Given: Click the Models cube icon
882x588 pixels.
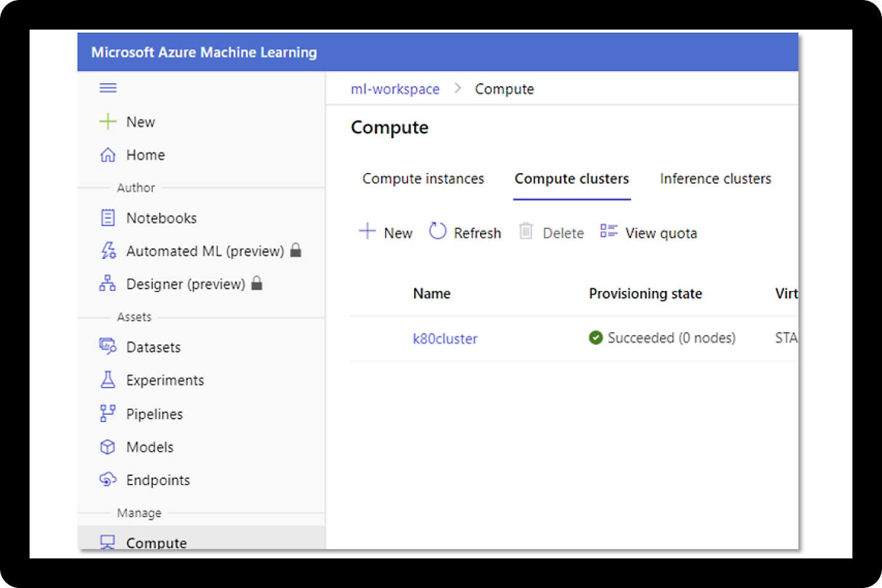Looking at the screenshot, I should (108, 446).
